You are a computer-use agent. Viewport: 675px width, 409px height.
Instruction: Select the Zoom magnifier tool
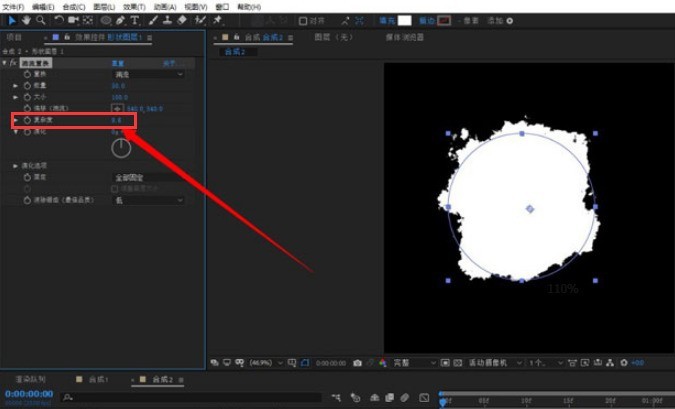(x=40, y=20)
